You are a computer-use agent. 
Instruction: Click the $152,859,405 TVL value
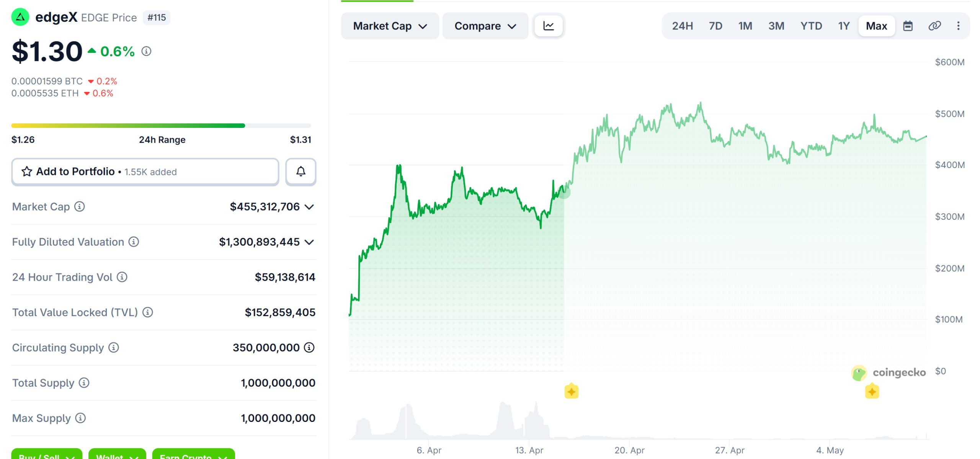click(x=280, y=312)
